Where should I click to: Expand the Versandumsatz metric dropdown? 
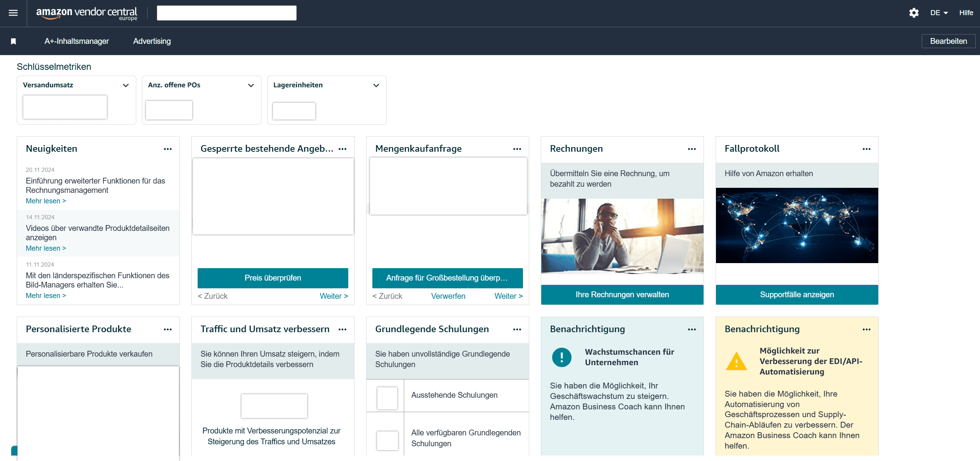(x=125, y=85)
